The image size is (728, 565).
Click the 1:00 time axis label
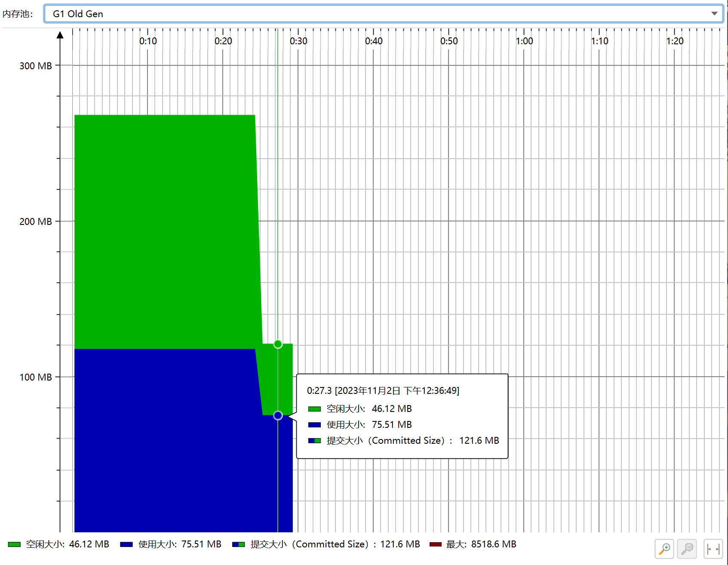click(x=524, y=41)
